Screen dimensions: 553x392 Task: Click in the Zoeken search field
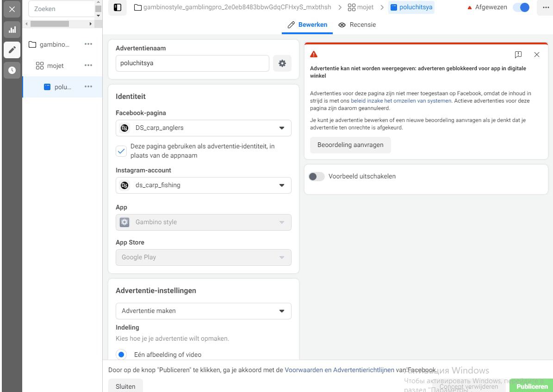62,9
